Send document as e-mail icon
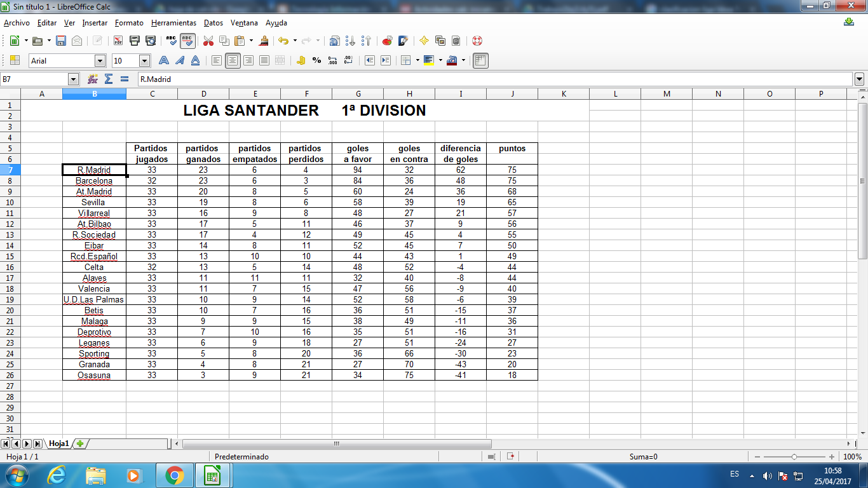 77,41
